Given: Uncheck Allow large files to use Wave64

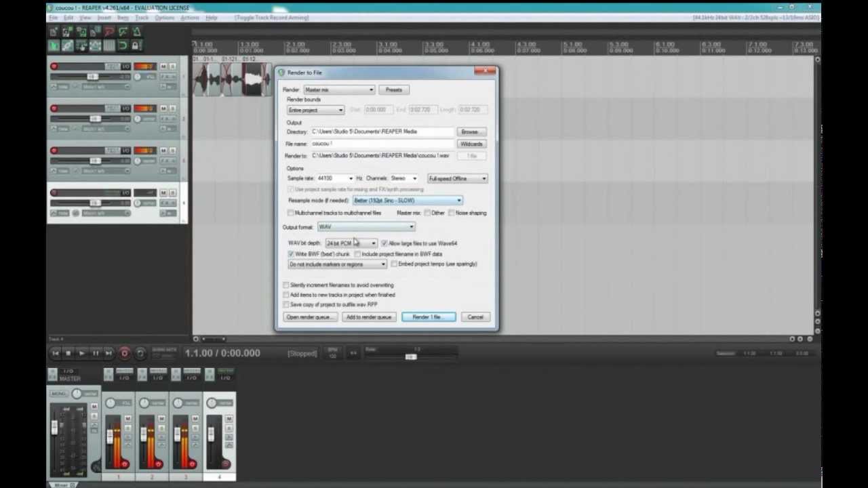Looking at the screenshot, I should [x=384, y=243].
